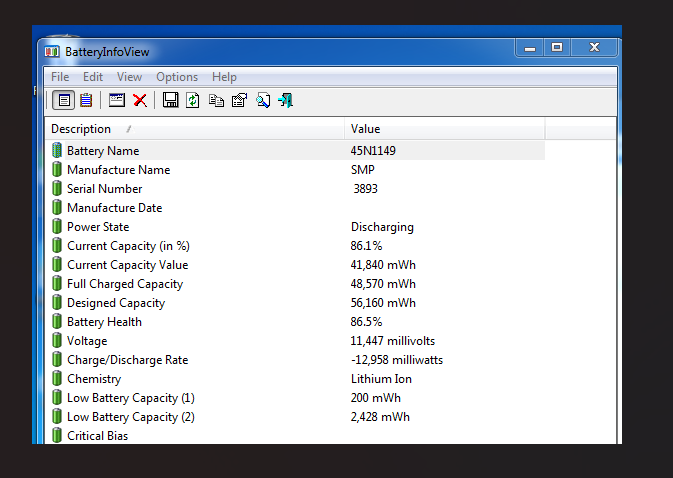Click the red X clear toolbar icon
The height and width of the screenshot is (478, 673).
pyautogui.click(x=140, y=100)
